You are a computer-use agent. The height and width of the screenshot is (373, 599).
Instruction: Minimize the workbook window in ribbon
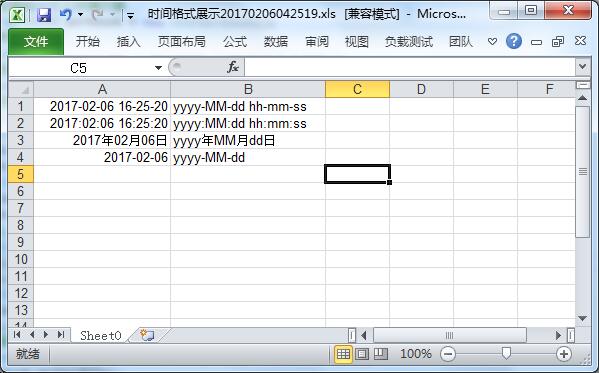[x=536, y=42]
